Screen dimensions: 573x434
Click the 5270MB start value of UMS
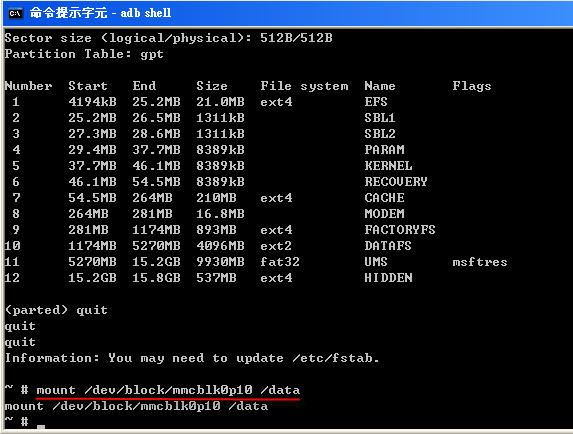92,262
